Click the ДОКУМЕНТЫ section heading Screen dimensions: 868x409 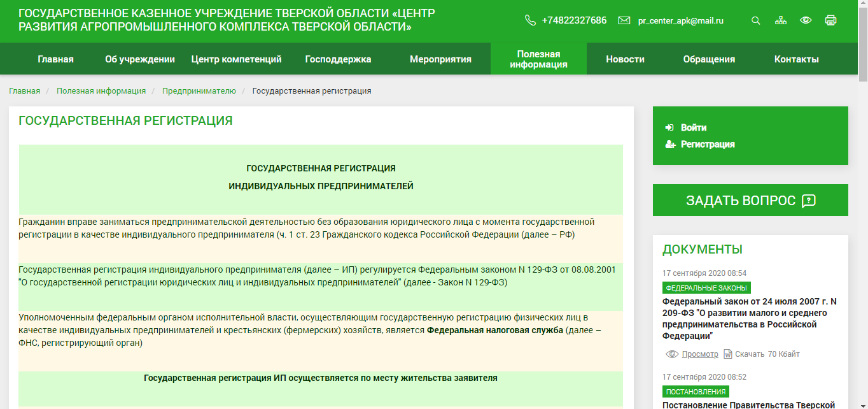coord(703,249)
